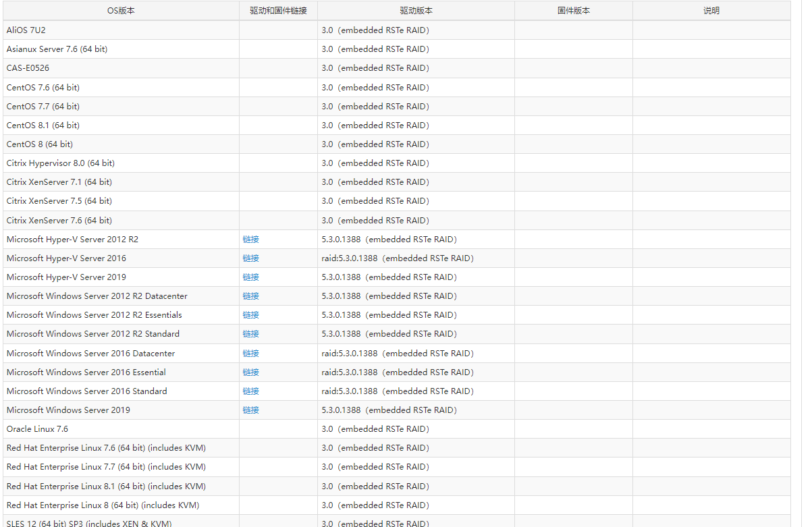812x527 pixels.
Task: Click raid:5.3.0.1388 in Windows Server 2016 Standard row
Action: (x=350, y=391)
